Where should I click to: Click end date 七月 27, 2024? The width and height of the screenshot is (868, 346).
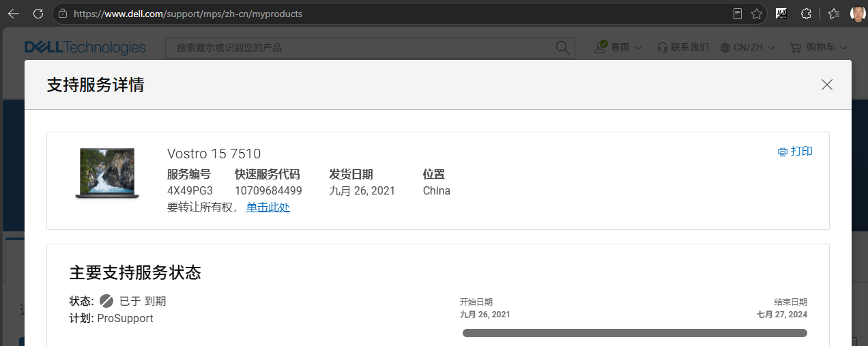(x=782, y=315)
